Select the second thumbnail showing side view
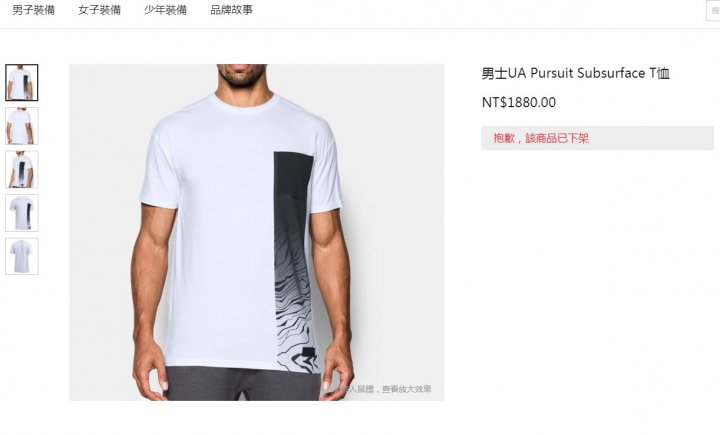Image resolution: width=720 pixels, height=435 pixels. [x=22, y=126]
